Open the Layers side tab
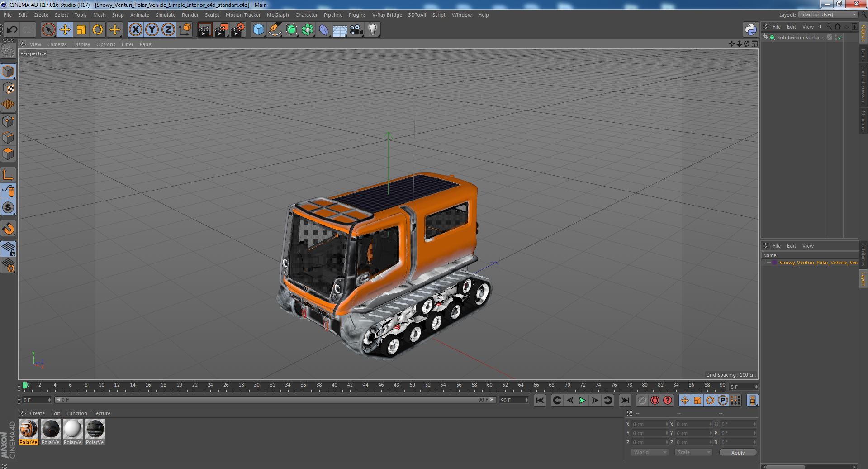Image resolution: width=868 pixels, height=469 pixels. pyautogui.click(x=863, y=279)
